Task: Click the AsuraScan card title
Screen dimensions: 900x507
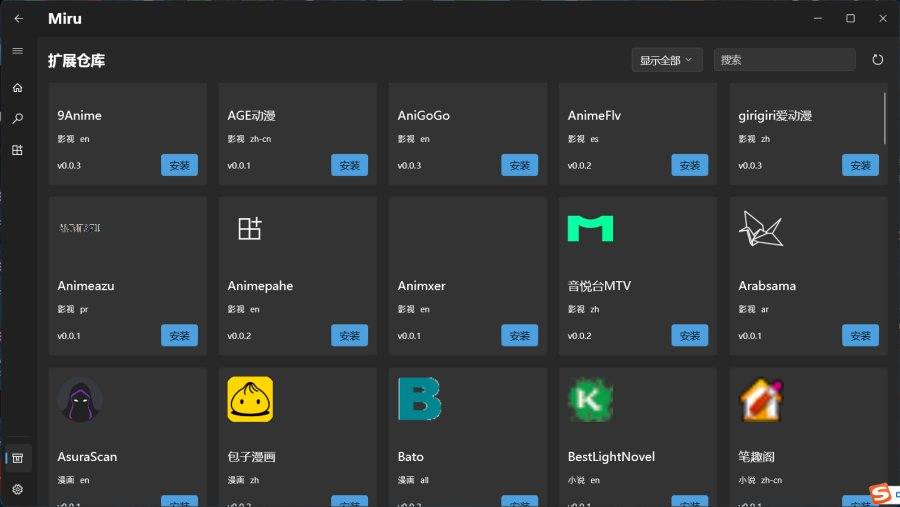Action: (87, 456)
